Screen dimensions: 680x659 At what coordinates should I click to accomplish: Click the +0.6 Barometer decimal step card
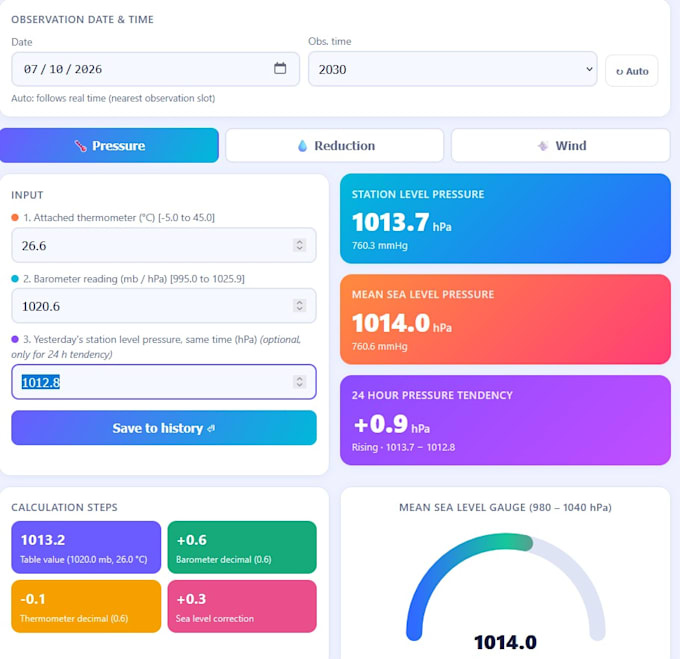click(242, 547)
